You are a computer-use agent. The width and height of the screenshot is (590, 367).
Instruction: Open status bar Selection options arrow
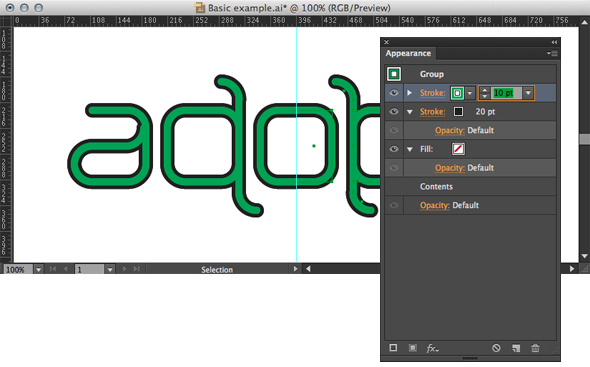(295, 269)
